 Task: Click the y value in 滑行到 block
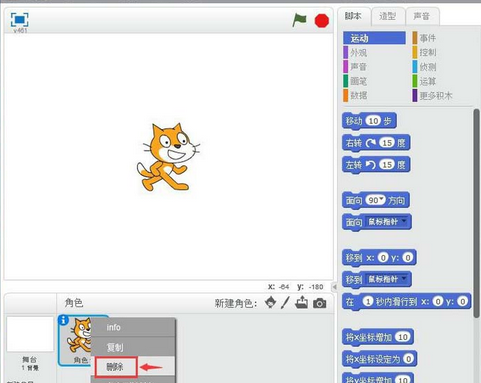462,301
